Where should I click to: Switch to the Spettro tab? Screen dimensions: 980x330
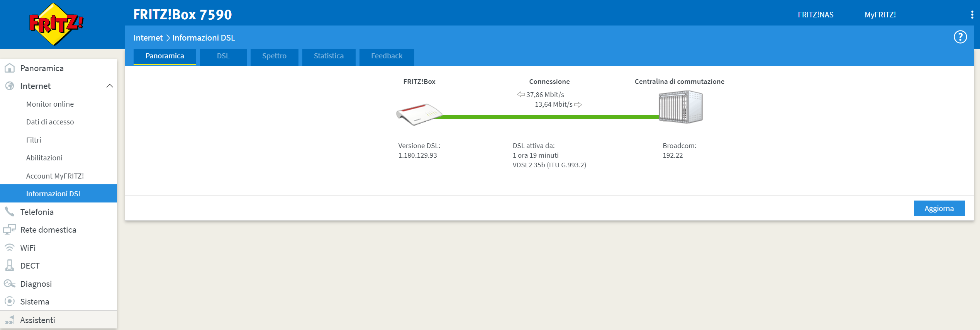(274, 56)
